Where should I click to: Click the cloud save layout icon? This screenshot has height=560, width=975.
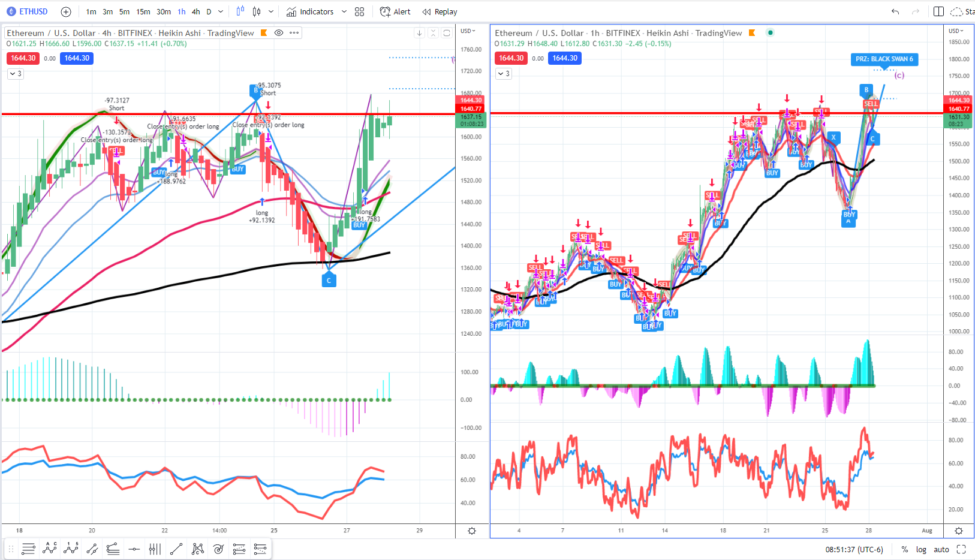click(x=956, y=11)
